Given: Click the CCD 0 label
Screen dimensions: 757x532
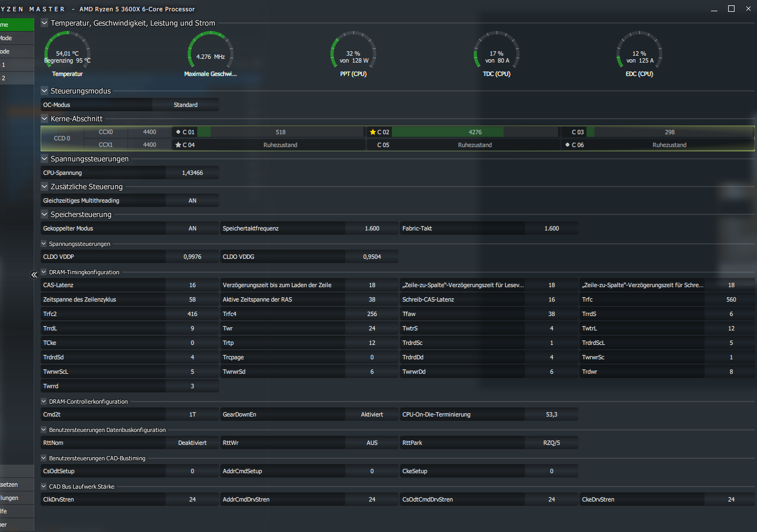Looking at the screenshot, I should pos(62,138).
